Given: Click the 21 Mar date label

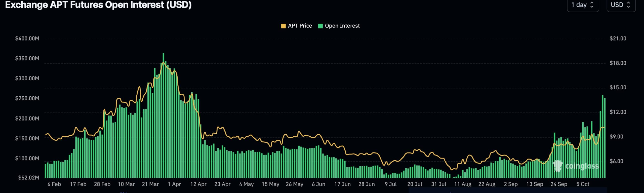Looking at the screenshot, I should (x=150, y=184).
